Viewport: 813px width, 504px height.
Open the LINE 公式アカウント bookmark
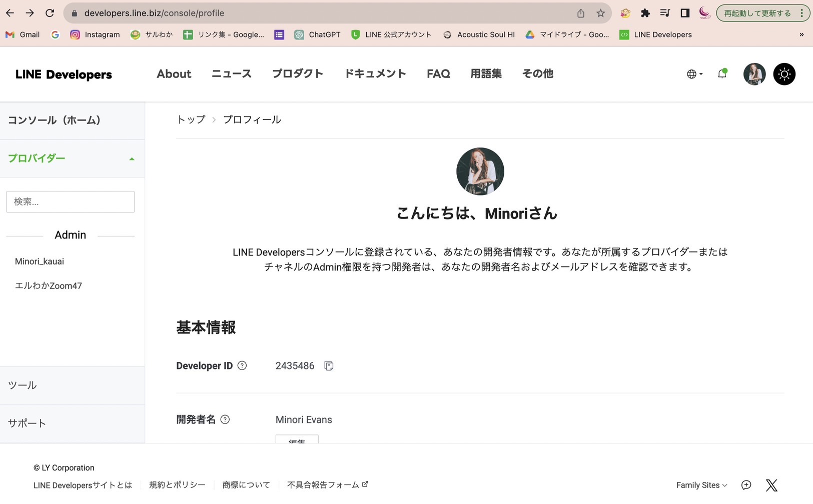[x=391, y=34]
